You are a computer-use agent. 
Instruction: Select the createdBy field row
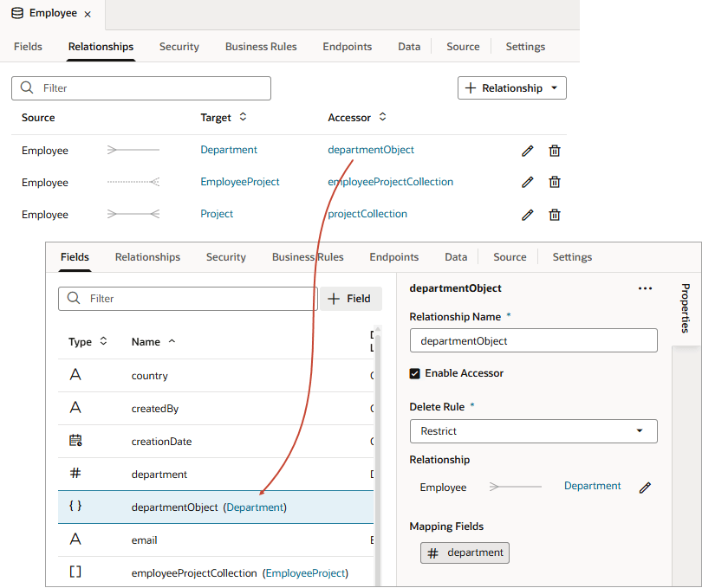click(216, 408)
